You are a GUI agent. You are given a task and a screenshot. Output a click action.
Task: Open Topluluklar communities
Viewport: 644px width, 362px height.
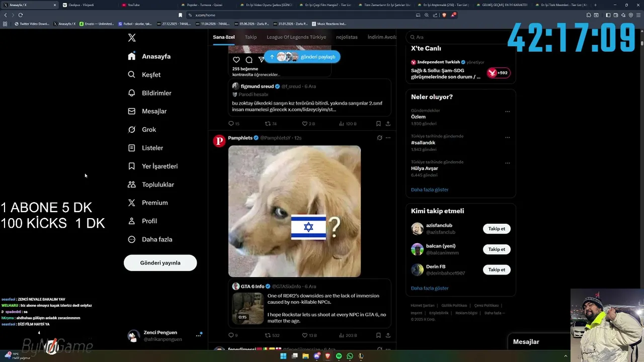[151, 185]
